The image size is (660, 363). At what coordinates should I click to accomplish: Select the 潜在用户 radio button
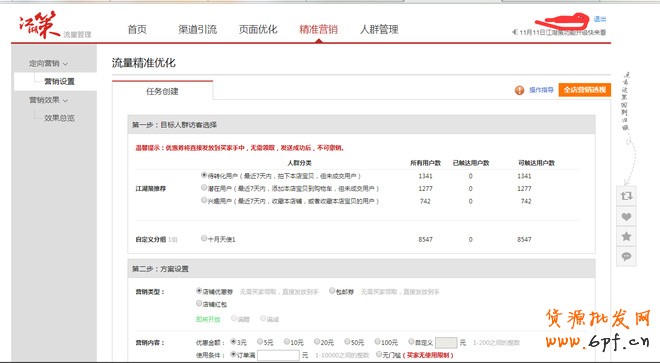[x=204, y=187]
